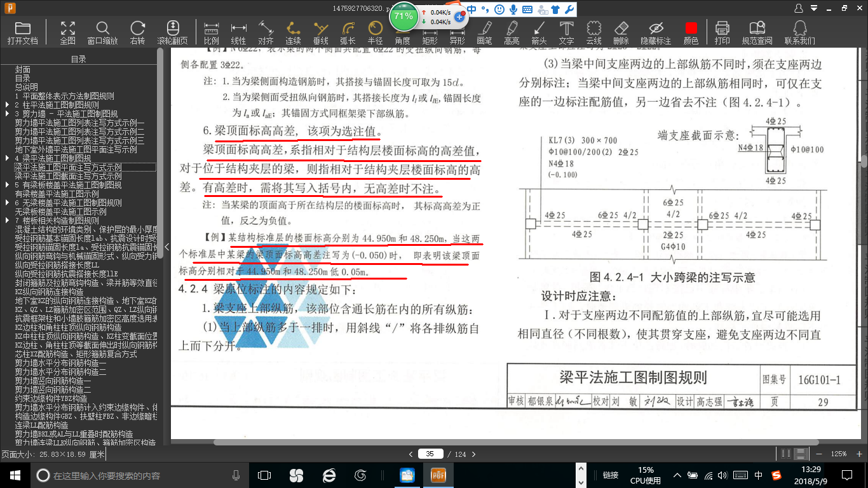Rotate the page right with 右转

pyautogui.click(x=137, y=32)
